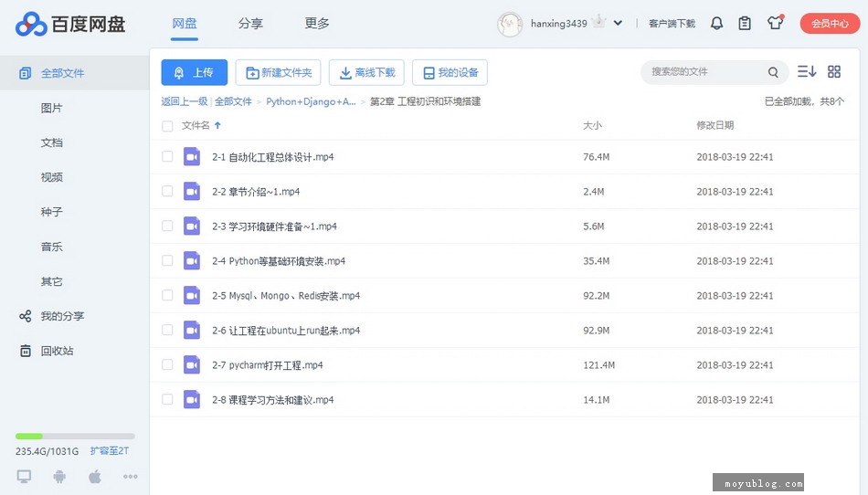Open the sort order icon

coord(807,71)
